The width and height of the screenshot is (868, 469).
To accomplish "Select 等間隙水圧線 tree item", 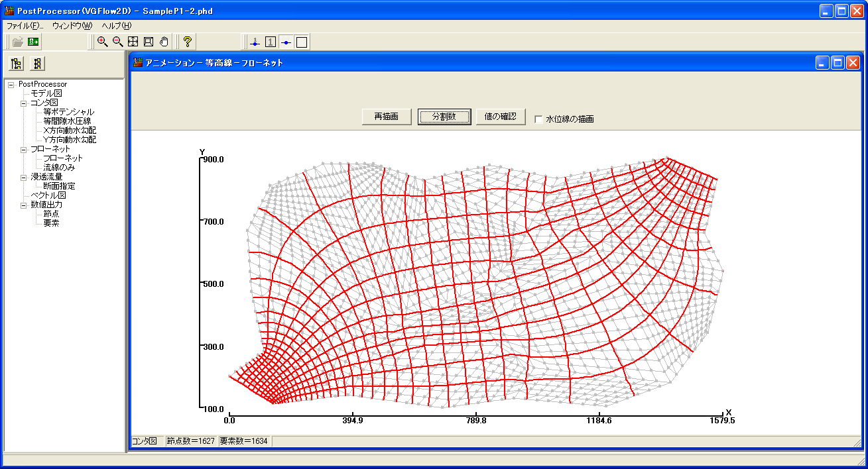I will pyautogui.click(x=67, y=121).
